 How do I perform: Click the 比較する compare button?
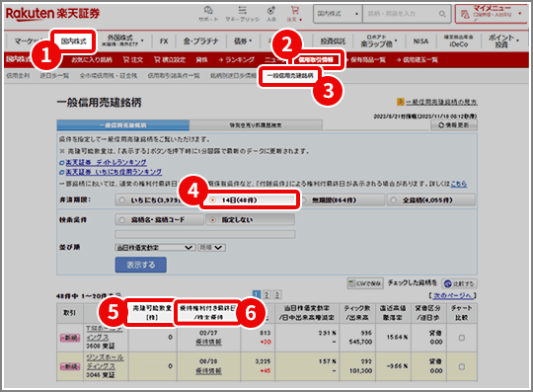[x=459, y=283]
